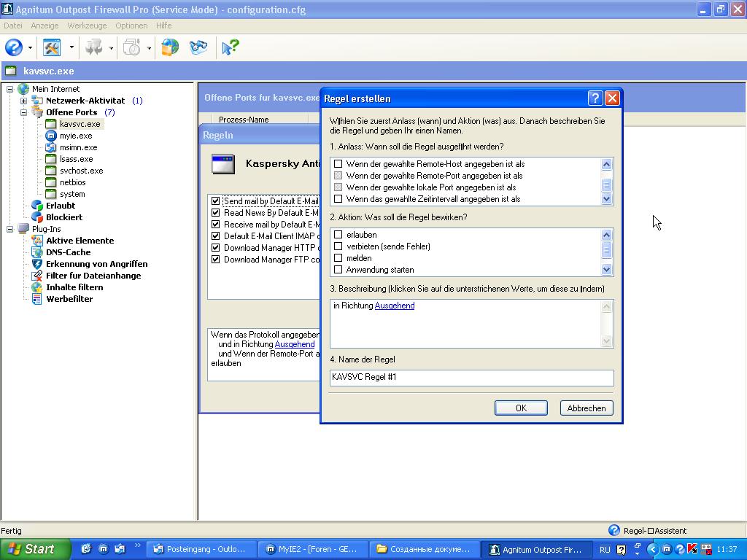747x560 pixels.
Task: Click the Werbefilter icon
Action: 37,299
